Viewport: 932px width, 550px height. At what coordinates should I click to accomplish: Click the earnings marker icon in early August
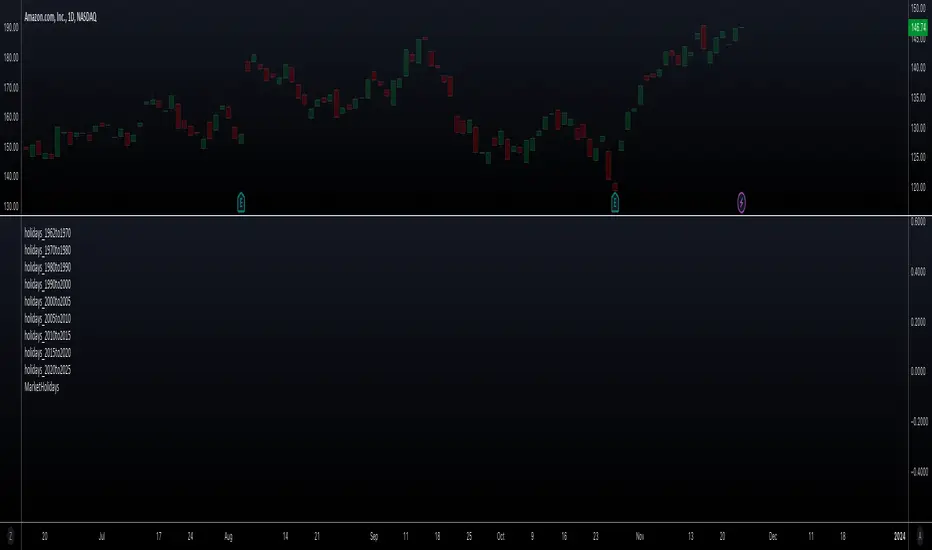241,203
